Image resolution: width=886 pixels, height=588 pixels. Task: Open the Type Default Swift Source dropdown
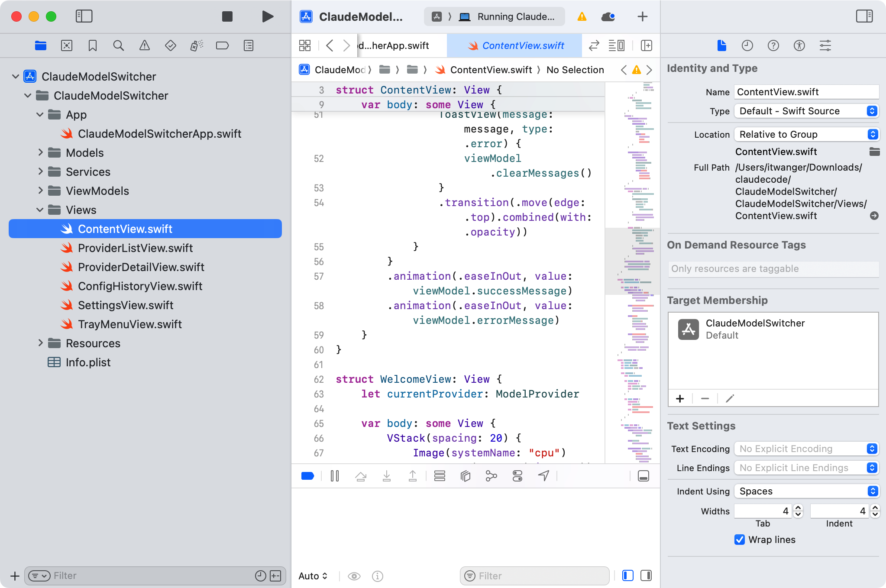(806, 111)
